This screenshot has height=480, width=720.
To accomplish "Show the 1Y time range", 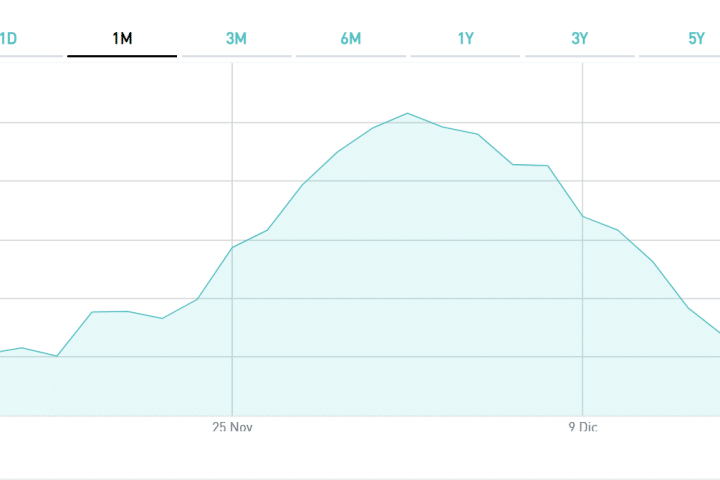I will [x=465, y=39].
